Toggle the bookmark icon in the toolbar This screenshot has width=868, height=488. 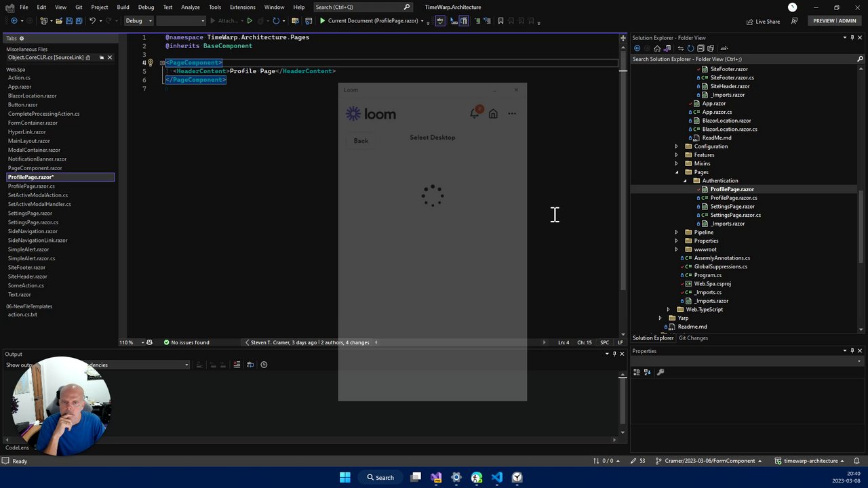coord(500,21)
